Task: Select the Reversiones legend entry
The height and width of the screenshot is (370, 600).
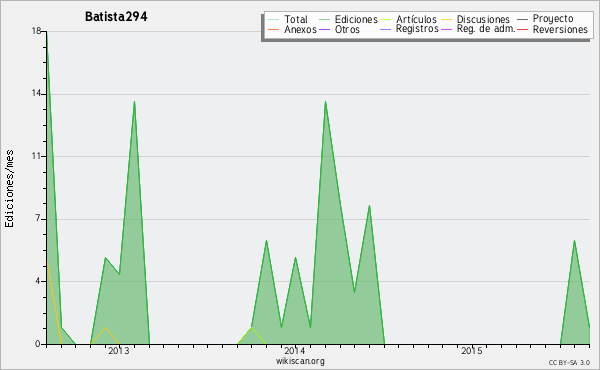Action: pyautogui.click(x=560, y=29)
